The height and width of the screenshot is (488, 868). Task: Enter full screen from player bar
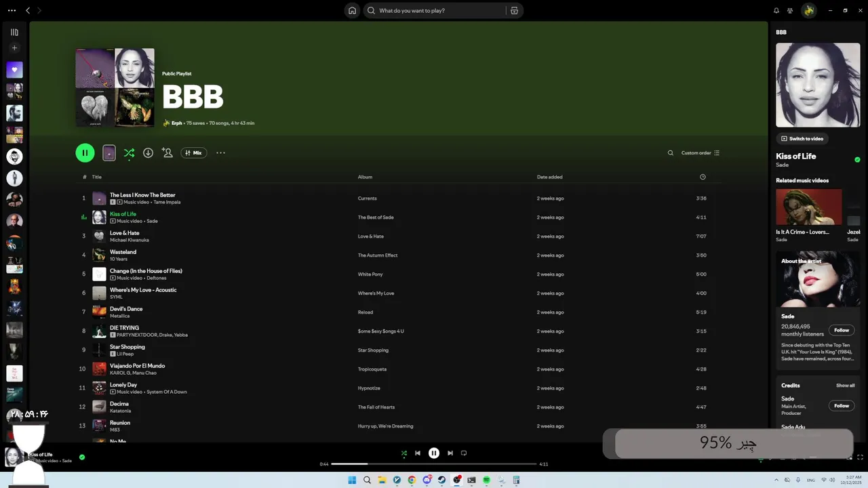pos(860,457)
